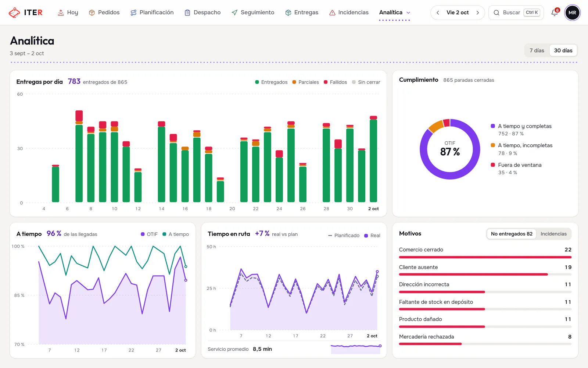Screen dimensions: 588x368
Task: Toggle Parciales legend series
Action: (305, 82)
